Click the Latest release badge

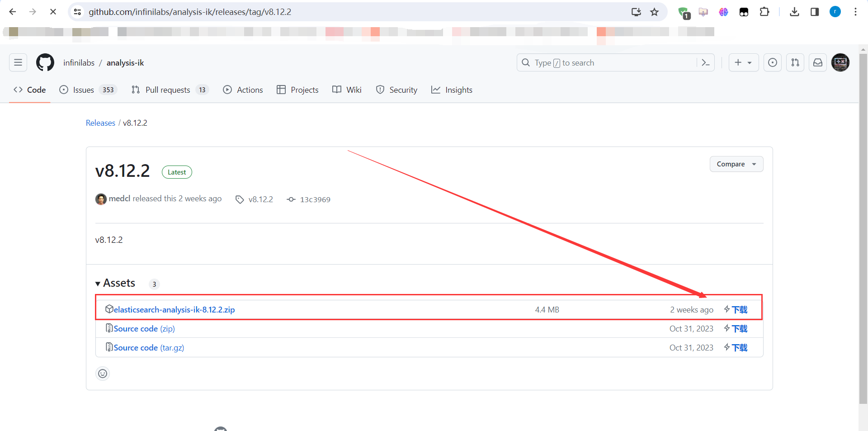[177, 172]
